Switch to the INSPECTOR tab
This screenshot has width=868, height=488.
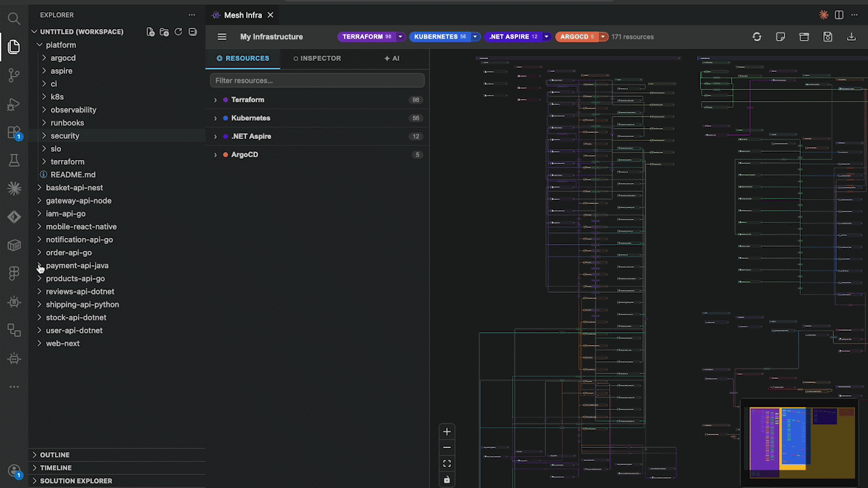click(x=317, y=58)
